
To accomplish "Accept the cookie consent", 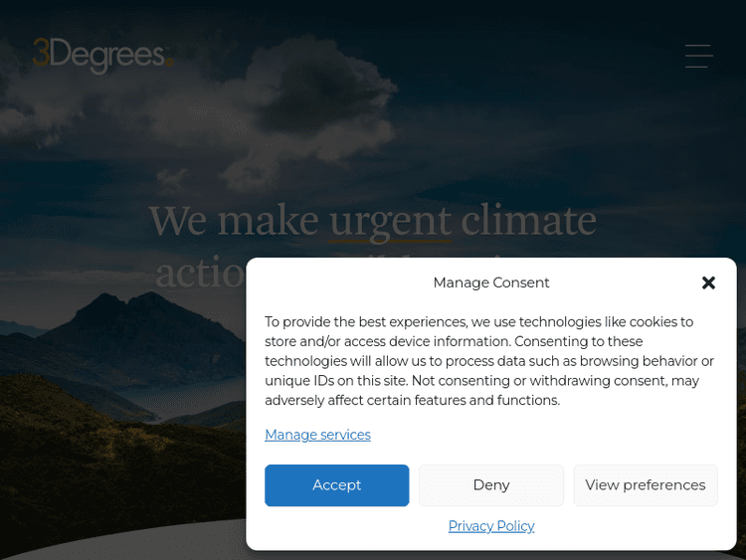I will coord(337,485).
